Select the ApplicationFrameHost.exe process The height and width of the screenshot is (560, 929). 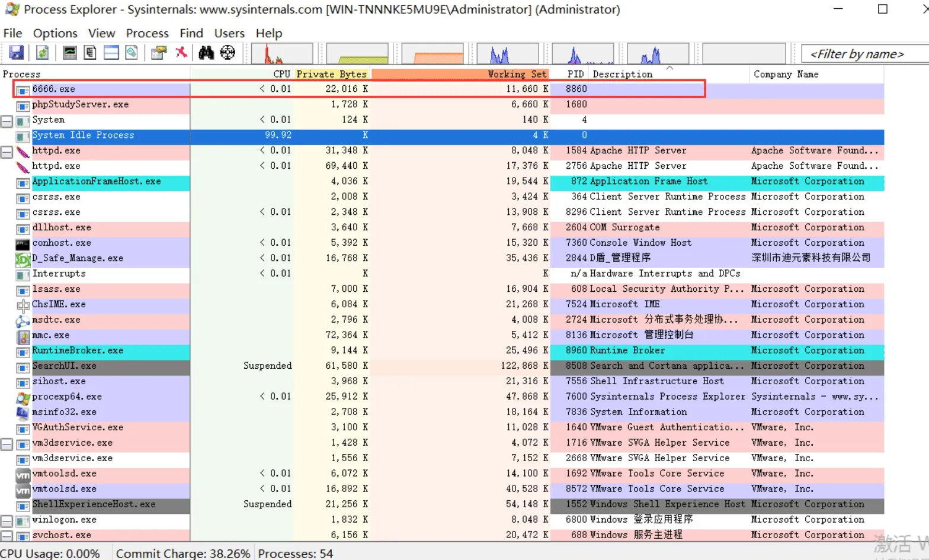click(x=442, y=182)
